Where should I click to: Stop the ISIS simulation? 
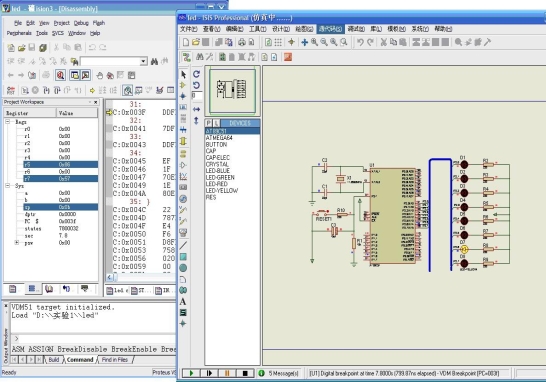point(245,373)
